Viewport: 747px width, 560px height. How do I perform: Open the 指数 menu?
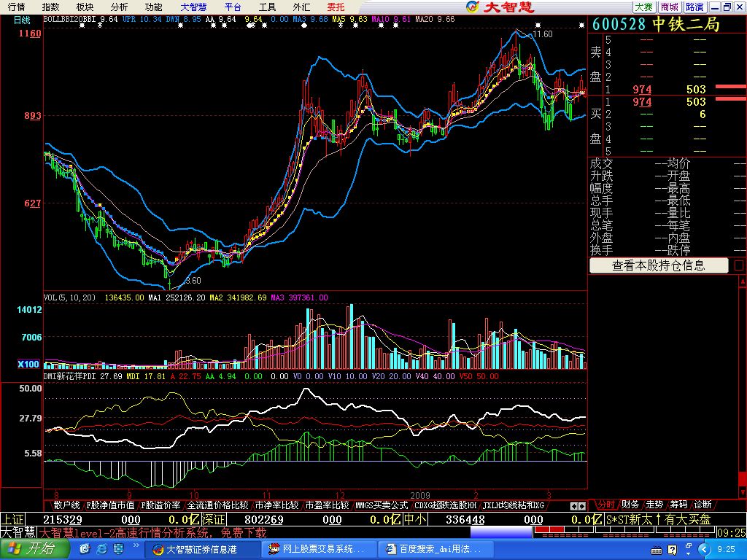tap(51, 7)
